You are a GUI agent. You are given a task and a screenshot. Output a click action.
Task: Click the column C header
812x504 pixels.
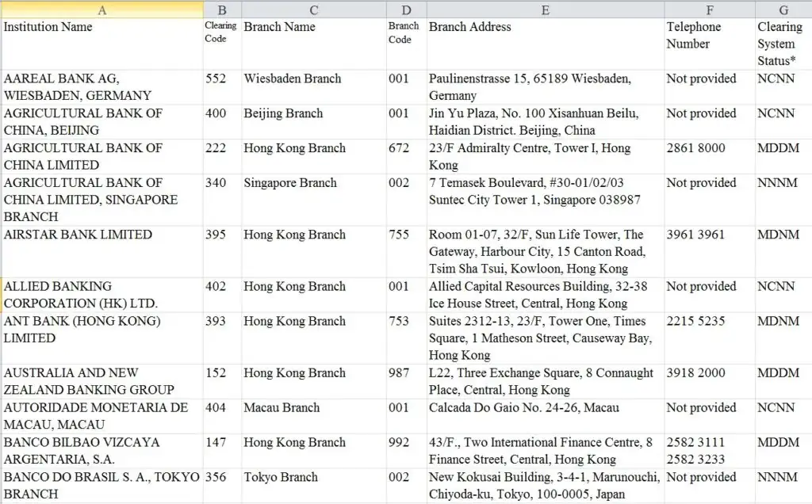pos(313,10)
